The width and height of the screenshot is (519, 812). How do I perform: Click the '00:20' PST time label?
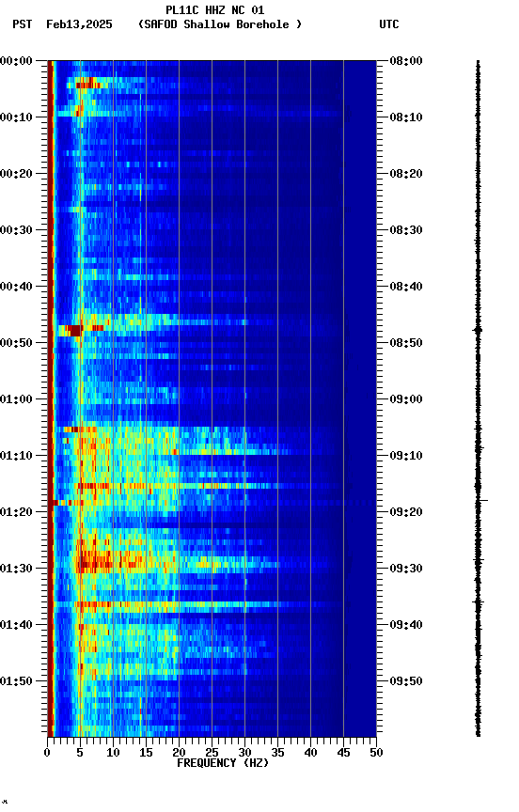click(16, 174)
